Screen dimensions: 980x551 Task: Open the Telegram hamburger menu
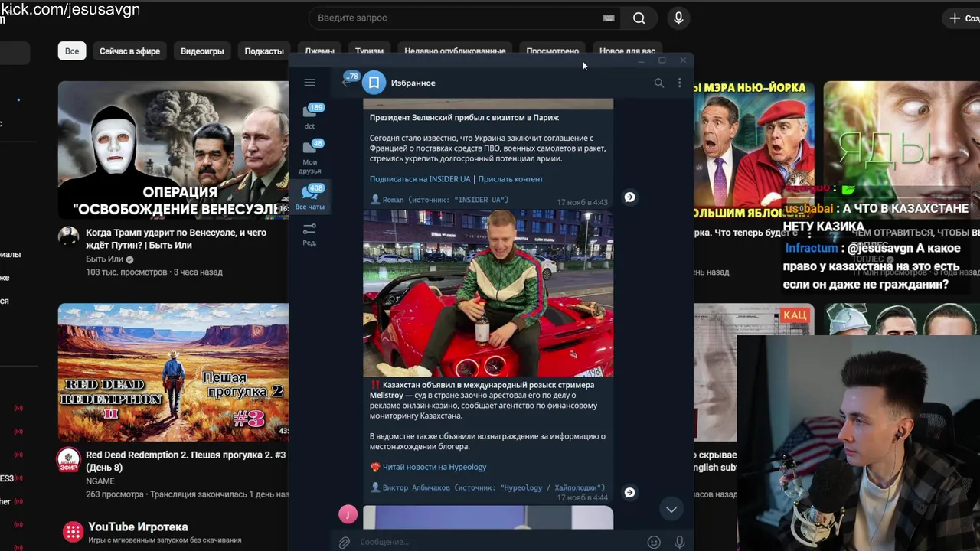pyautogui.click(x=309, y=83)
